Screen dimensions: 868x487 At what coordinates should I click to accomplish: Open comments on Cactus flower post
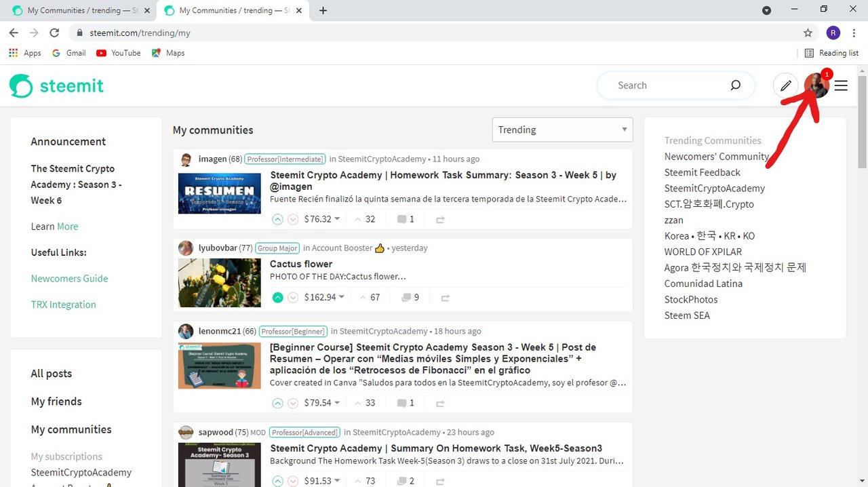[410, 297]
